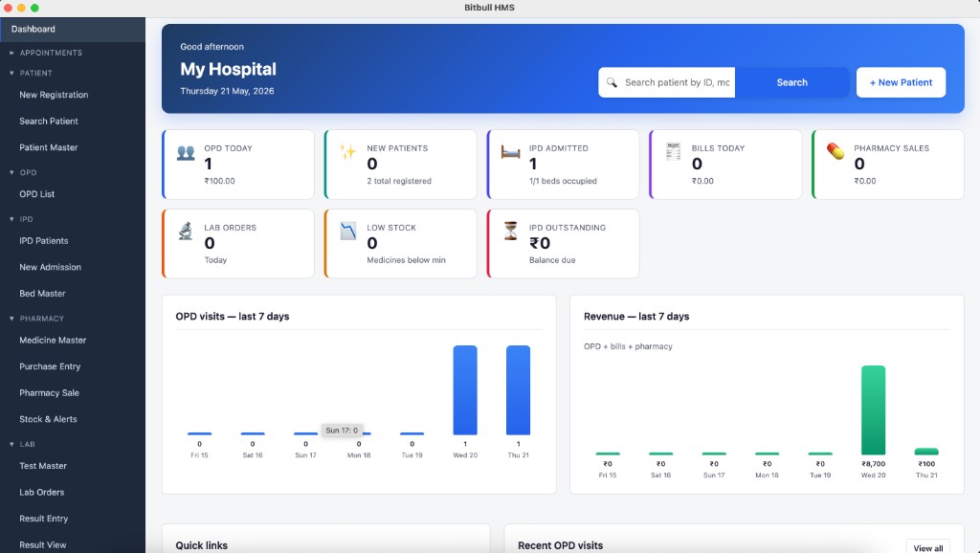Screen dimensions: 980x553
Task: Click the 'My Hospital' title
Action: coord(228,69)
